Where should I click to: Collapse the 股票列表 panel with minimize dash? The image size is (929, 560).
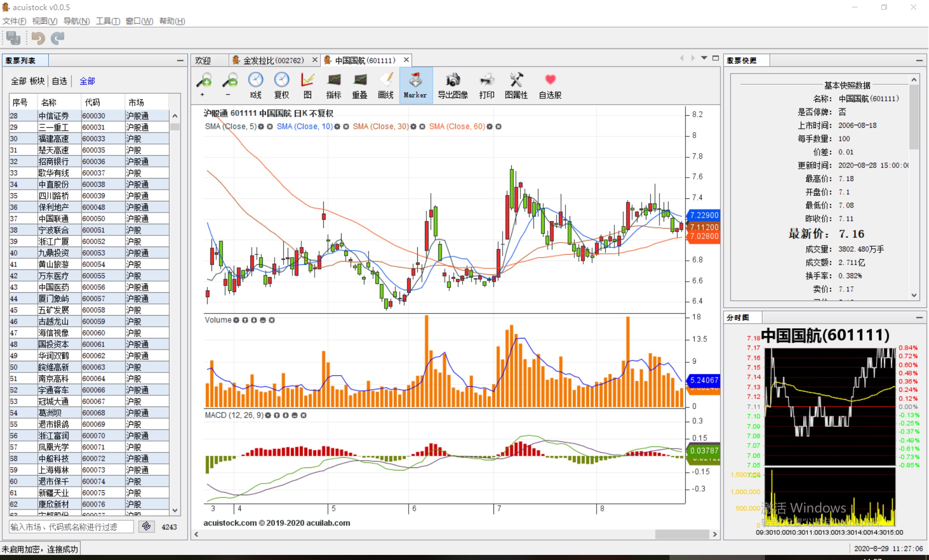point(180,61)
